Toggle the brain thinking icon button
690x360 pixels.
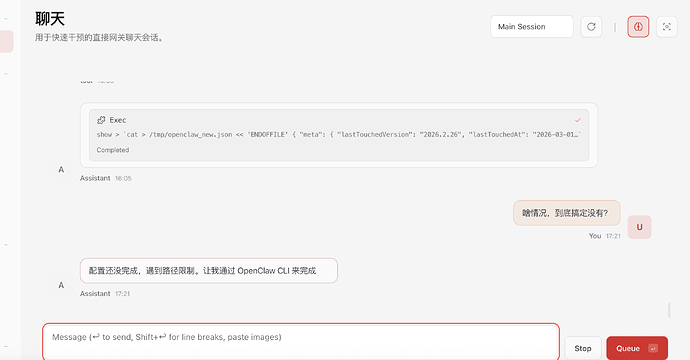point(638,27)
